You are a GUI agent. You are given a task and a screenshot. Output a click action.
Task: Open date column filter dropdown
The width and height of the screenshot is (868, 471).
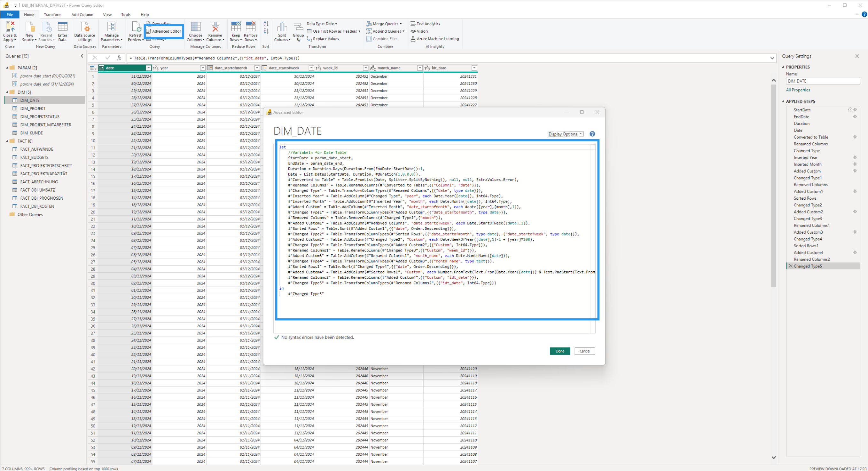click(x=148, y=68)
